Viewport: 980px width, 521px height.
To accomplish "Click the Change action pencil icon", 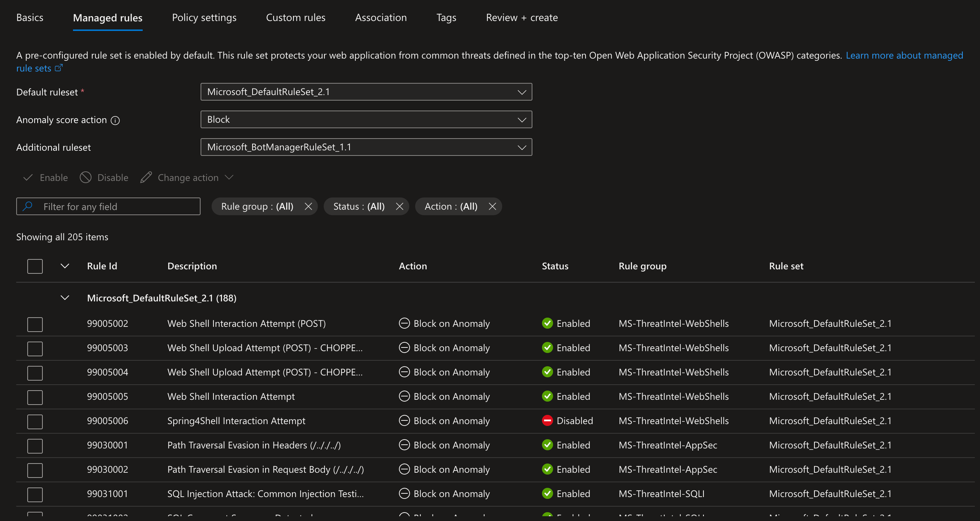I will tap(146, 178).
